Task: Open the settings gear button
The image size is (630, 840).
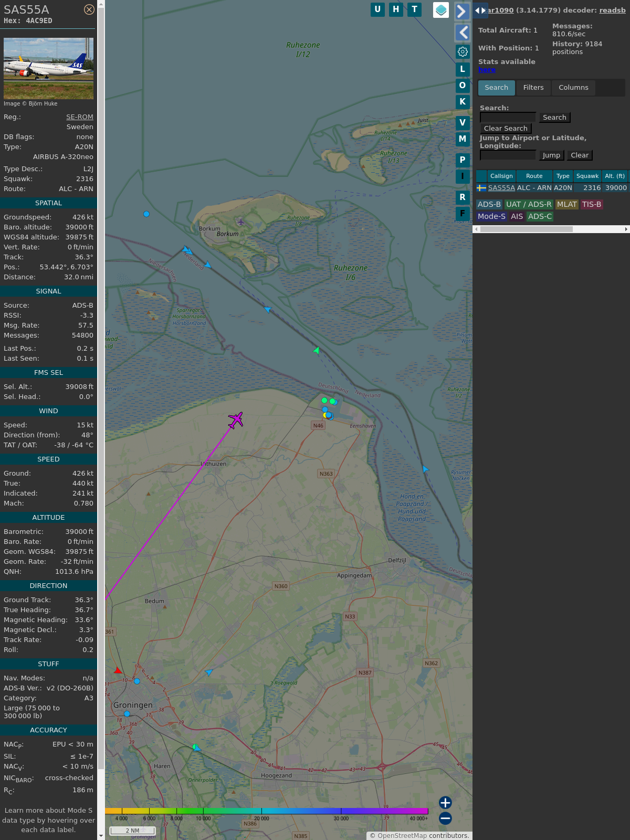Action: coord(463,51)
